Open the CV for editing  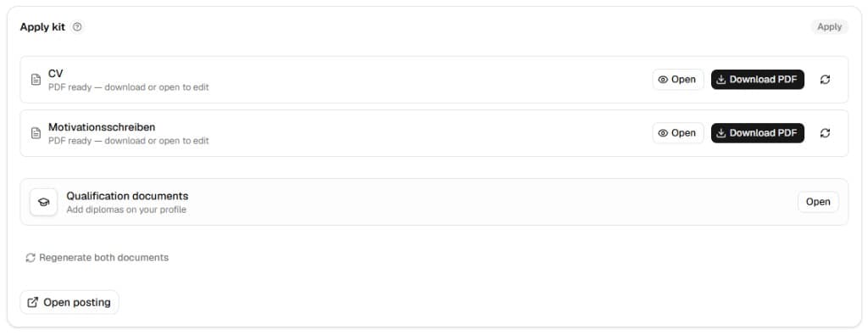click(677, 80)
